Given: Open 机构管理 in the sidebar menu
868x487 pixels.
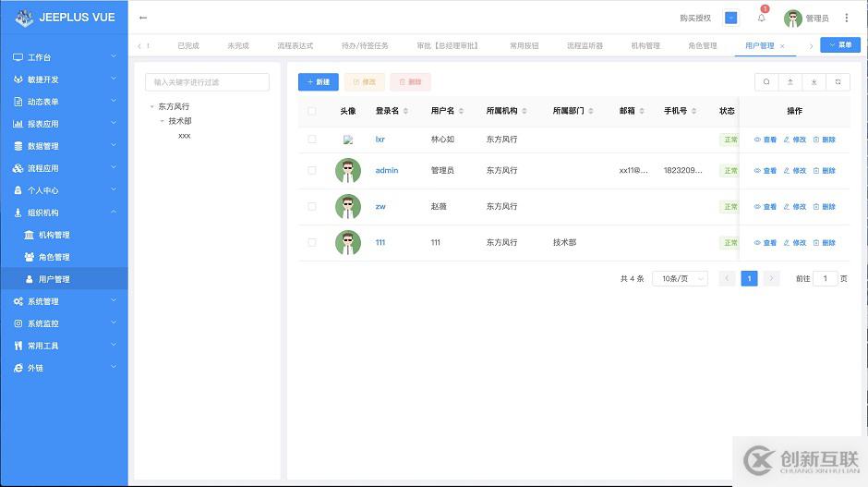Looking at the screenshot, I should click(x=54, y=235).
